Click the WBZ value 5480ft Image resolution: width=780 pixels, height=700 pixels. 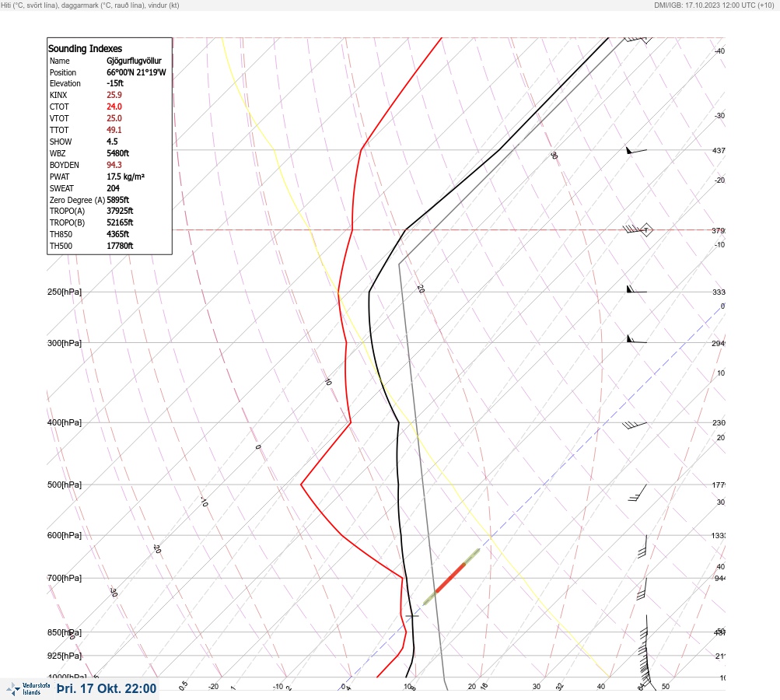[118, 153]
